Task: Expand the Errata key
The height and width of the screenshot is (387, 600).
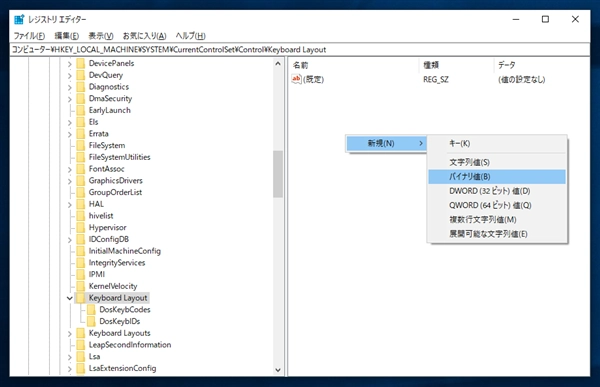Action: pos(70,134)
